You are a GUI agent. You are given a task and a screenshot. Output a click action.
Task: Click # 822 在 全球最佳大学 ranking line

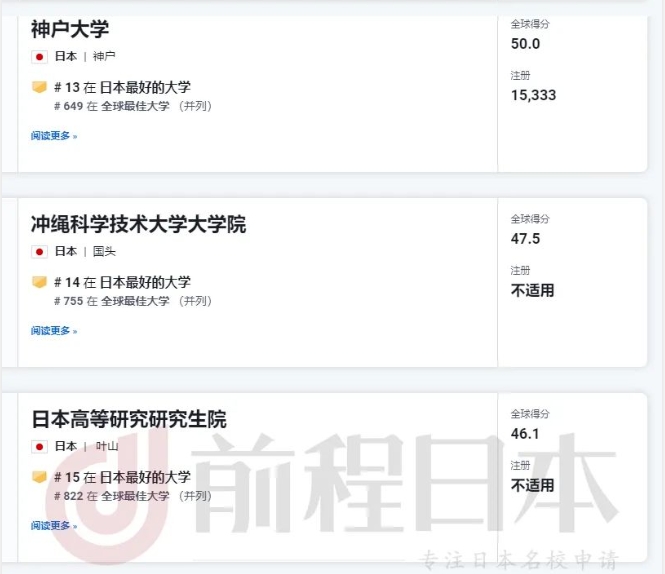pyautogui.click(x=133, y=496)
